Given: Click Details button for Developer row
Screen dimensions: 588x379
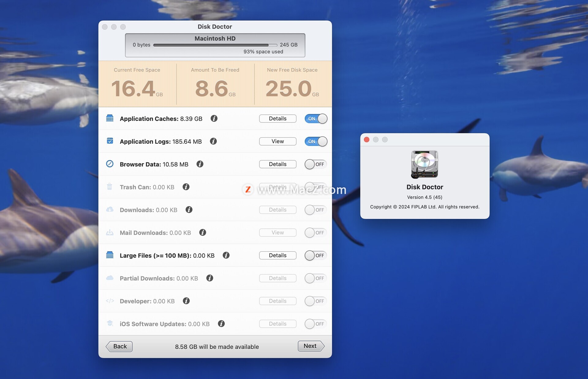Looking at the screenshot, I should [x=278, y=301].
